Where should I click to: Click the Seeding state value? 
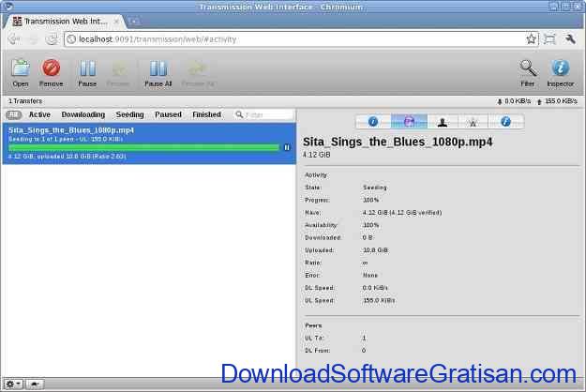pyautogui.click(x=375, y=188)
